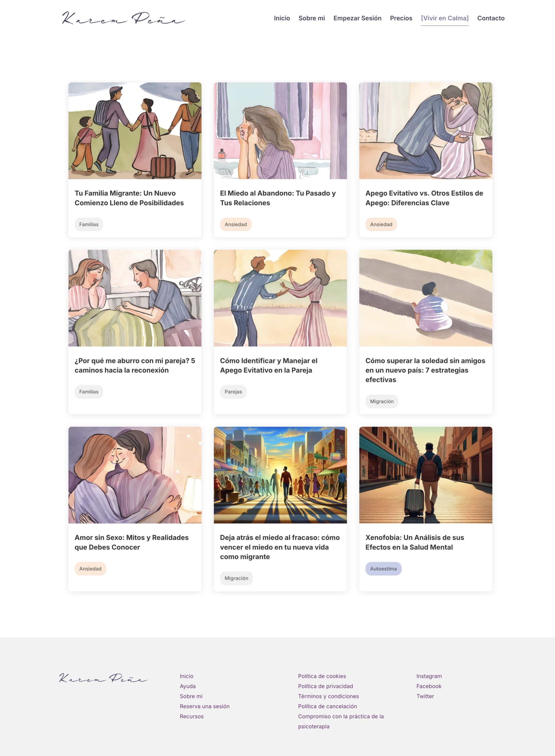Open '¿Por qué me aburro con mi pareja?' title

[135, 365]
